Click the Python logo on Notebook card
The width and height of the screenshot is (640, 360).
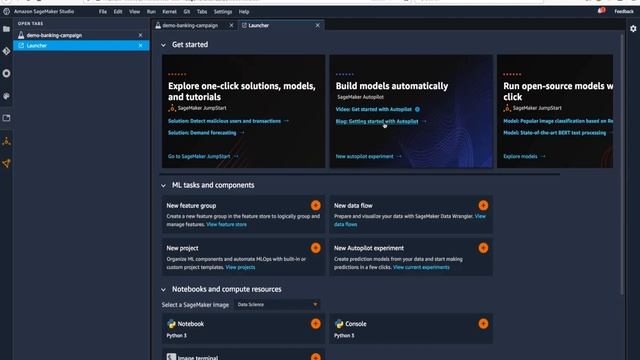[171, 324]
